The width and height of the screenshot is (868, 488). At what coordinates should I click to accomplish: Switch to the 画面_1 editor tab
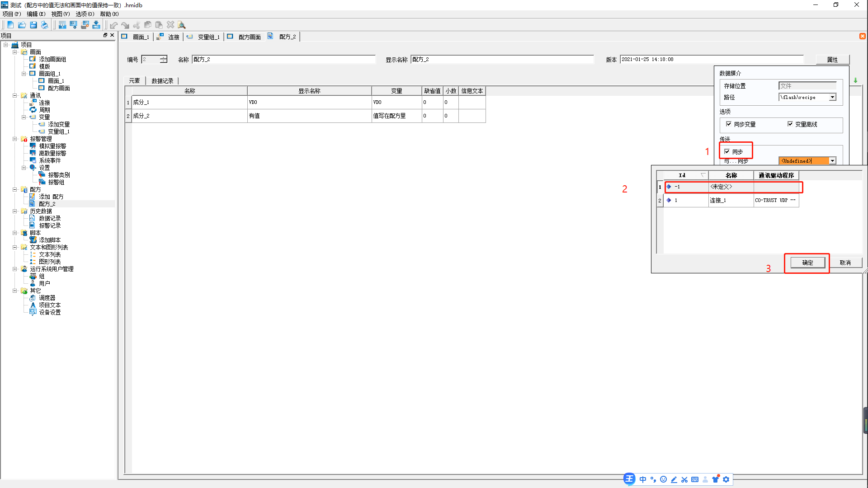[137, 37]
